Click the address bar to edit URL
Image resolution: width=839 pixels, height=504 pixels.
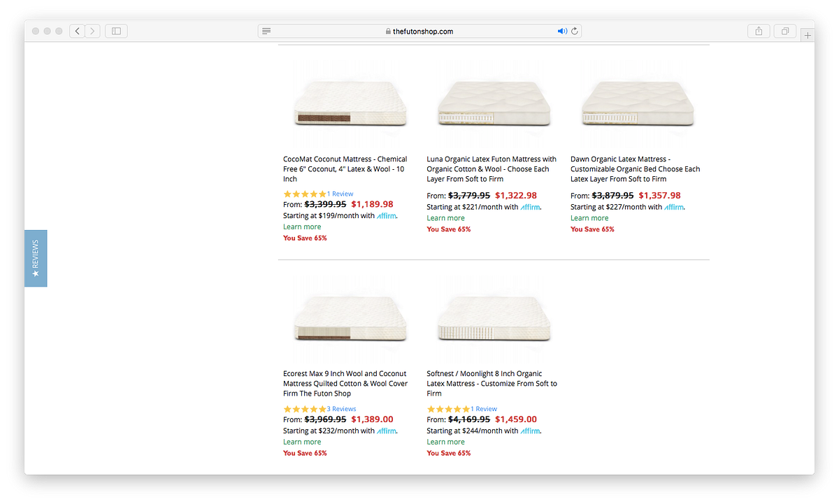coord(419,31)
